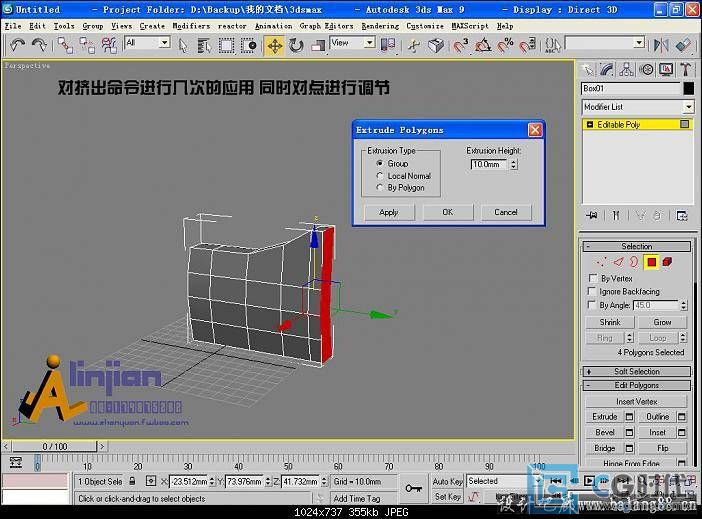Open the Modifiers menu
The height and width of the screenshot is (519, 702).
point(191,26)
